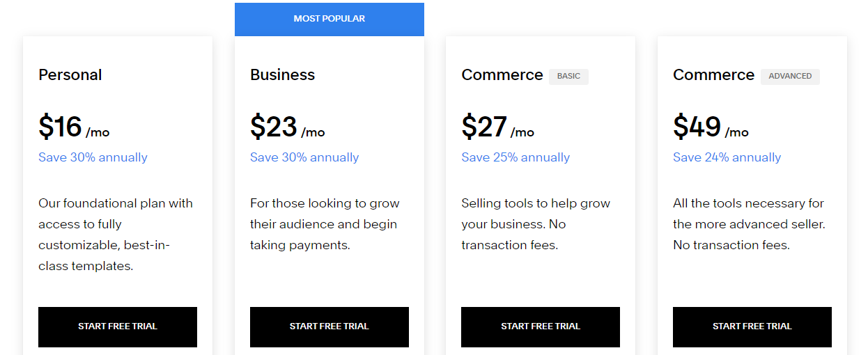
Task: Click the Most Popular blue banner
Action: pyautogui.click(x=329, y=19)
